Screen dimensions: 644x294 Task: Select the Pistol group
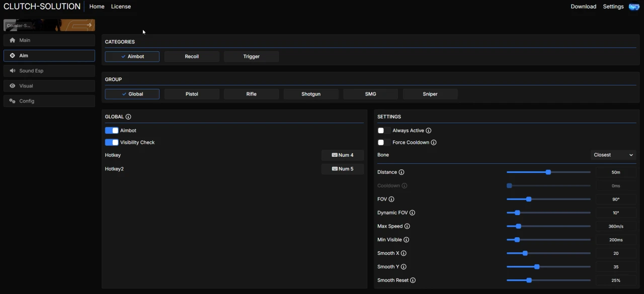(192, 94)
